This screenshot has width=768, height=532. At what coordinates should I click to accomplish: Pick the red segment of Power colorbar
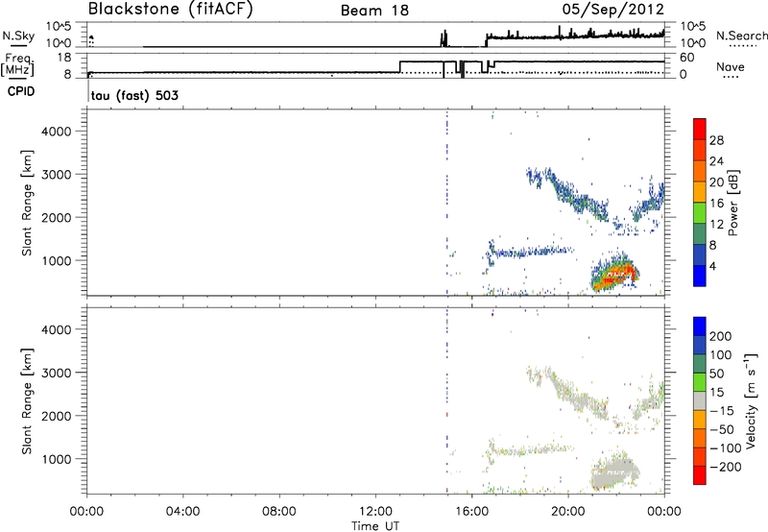click(700, 129)
